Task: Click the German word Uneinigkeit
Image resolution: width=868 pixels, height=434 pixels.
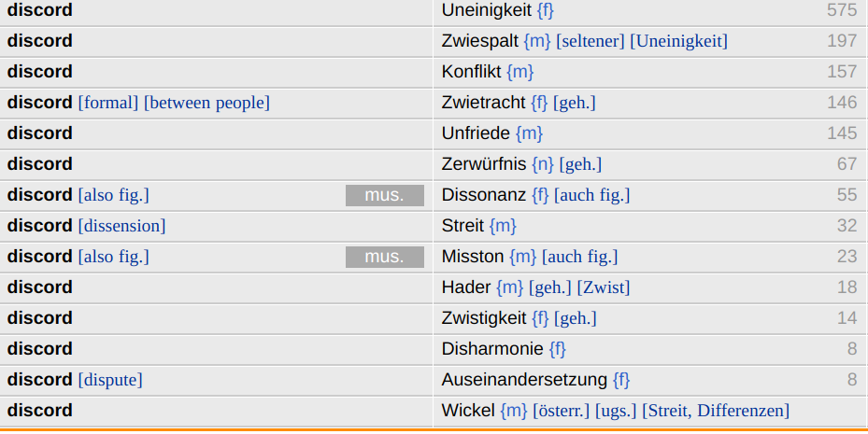Action: (x=487, y=10)
